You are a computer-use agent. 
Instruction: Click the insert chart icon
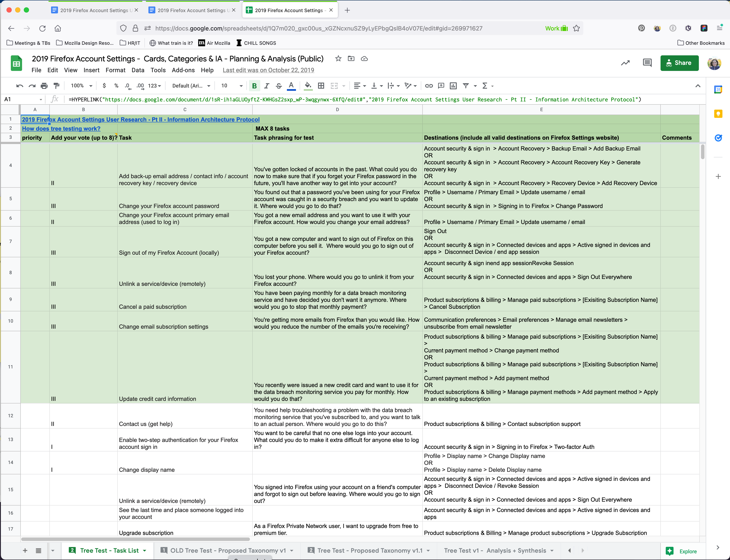click(453, 86)
